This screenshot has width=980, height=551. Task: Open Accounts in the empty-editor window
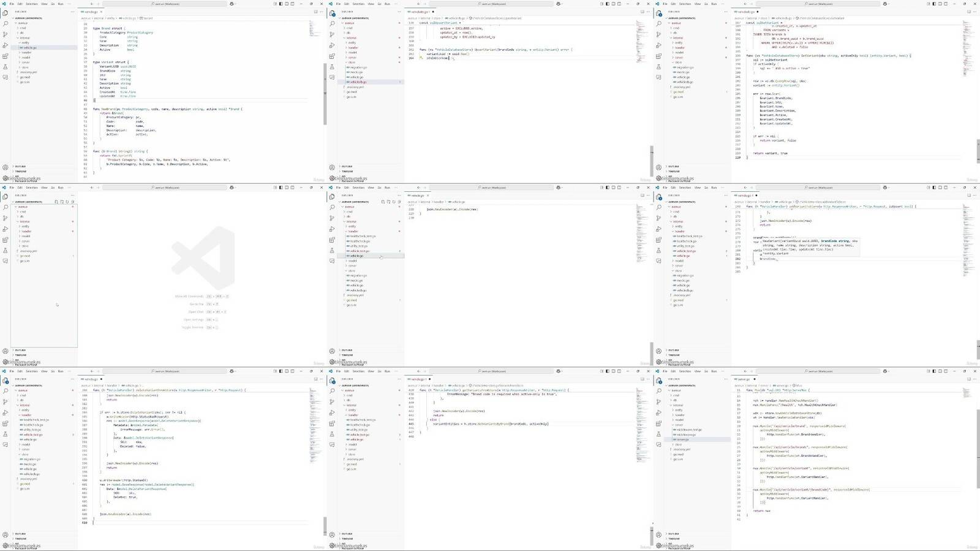6,351
